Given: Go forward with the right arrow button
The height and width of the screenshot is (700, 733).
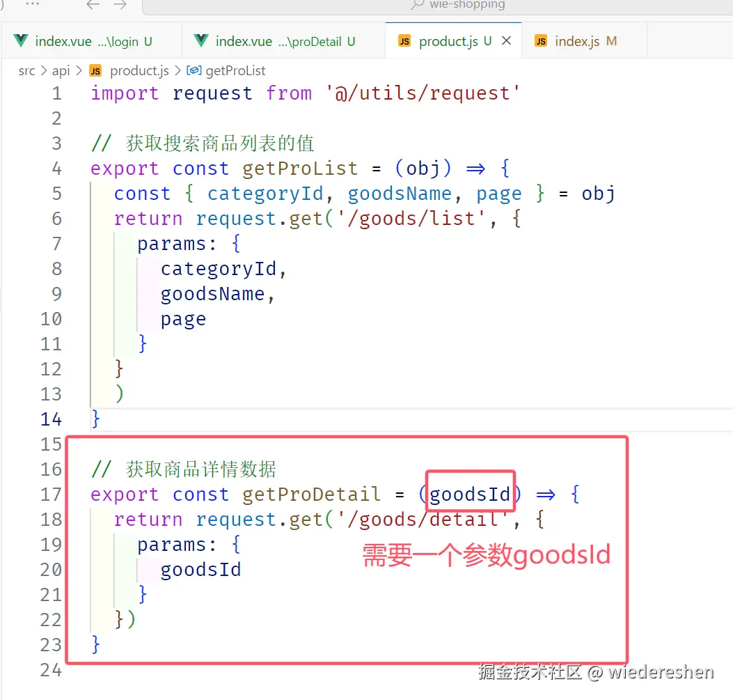Looking at the screenshot, I should 120,5.
